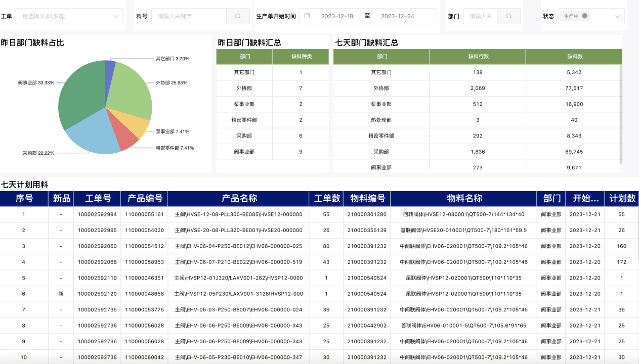Focus the 部门 input field
639x364 pixels.
coord(480,16)
